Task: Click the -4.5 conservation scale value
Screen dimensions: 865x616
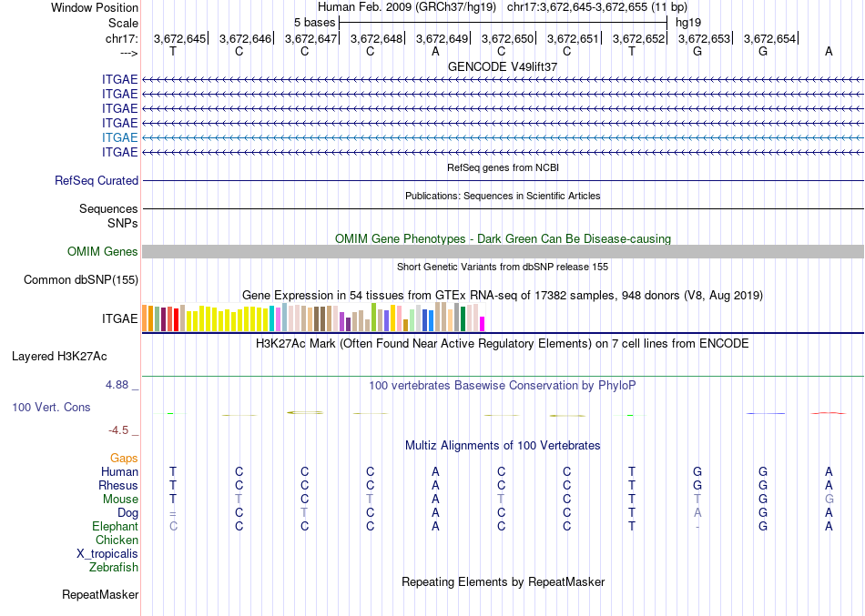Action: [x=118, y=430]
